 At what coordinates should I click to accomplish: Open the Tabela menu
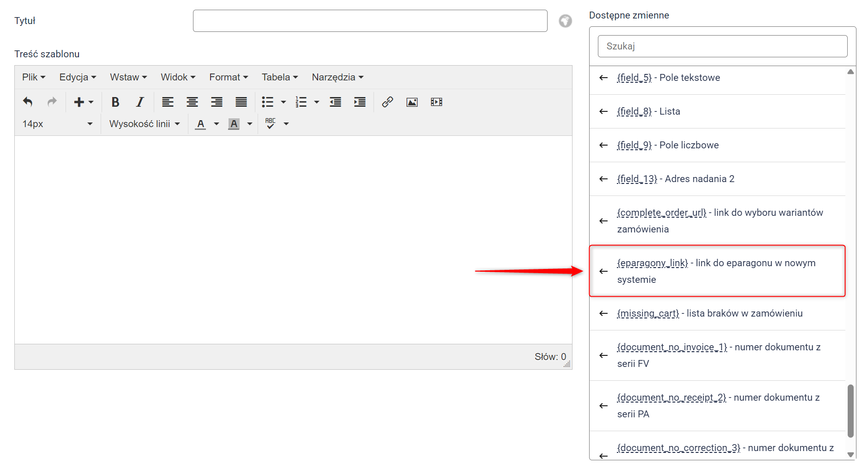pos(280,77)
